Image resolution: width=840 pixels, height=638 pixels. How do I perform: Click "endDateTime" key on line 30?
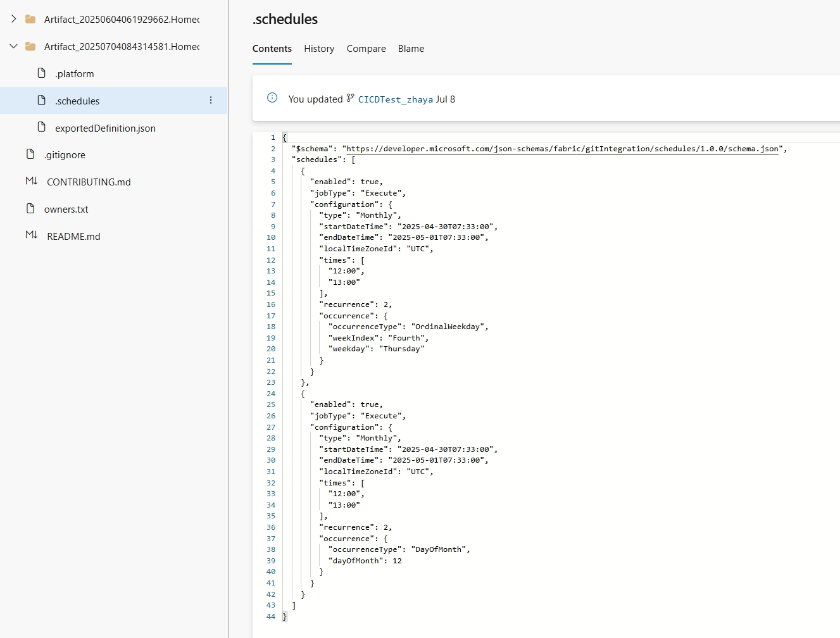click(x=349, y=460)
